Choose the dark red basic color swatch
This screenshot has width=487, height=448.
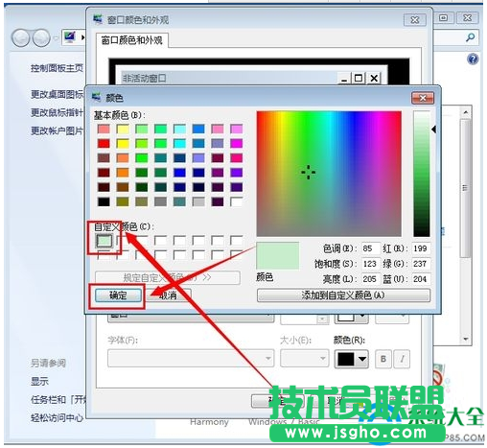104,173
